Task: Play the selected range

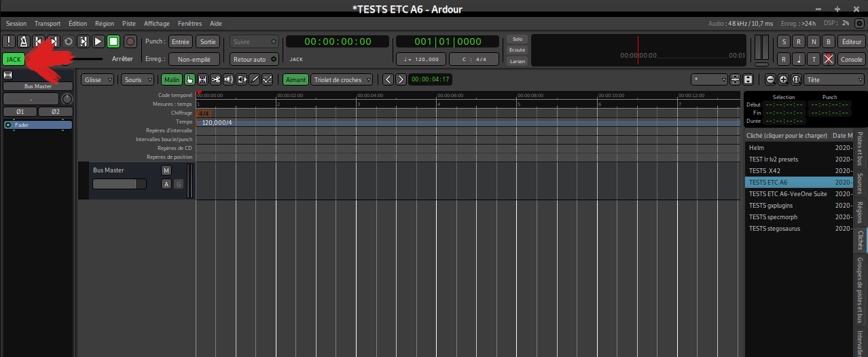Action: pos(83,41)
